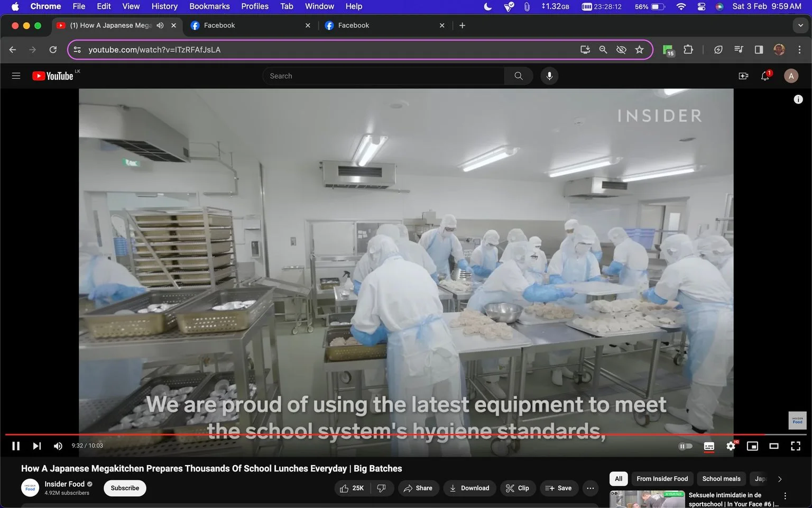Switch to theater mode
This screenshot has height=508, width=812.
pos(773,446)
